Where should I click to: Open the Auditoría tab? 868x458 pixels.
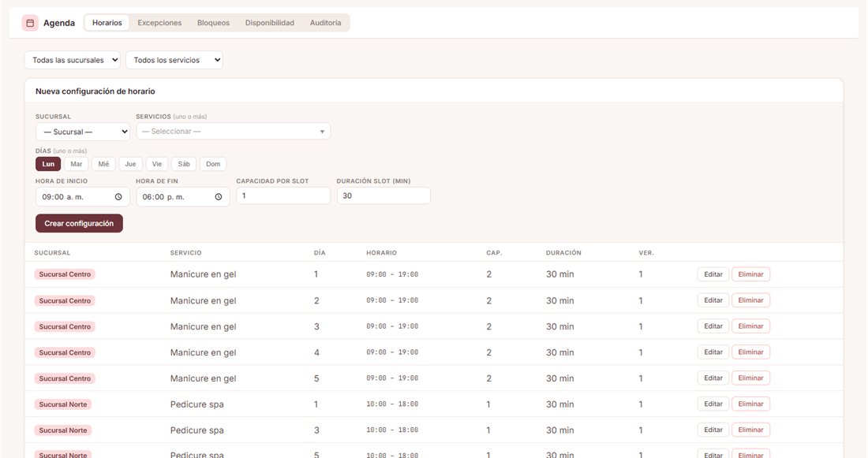click(325, 23)
